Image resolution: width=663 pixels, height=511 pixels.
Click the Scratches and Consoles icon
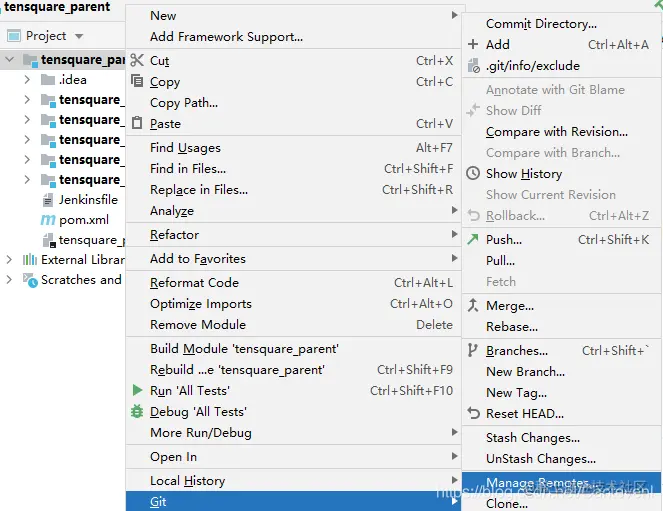pyautogui.click(x=30, y=280)
